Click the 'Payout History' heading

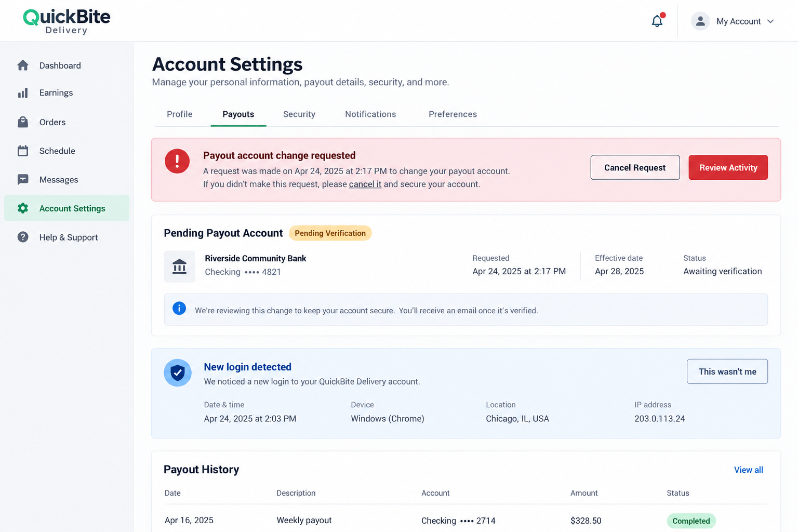tap(201, 470)
